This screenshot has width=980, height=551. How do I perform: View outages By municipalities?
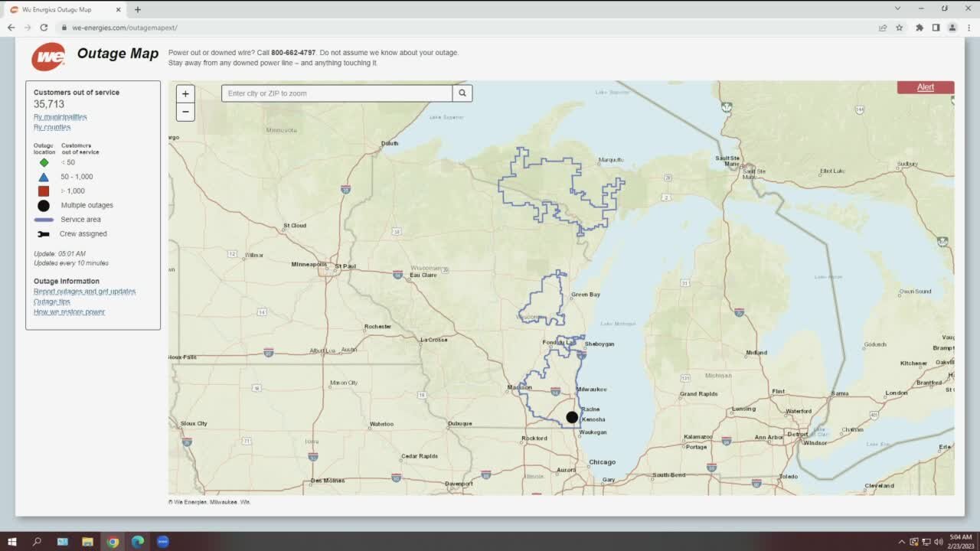click(x=60, y=117)
